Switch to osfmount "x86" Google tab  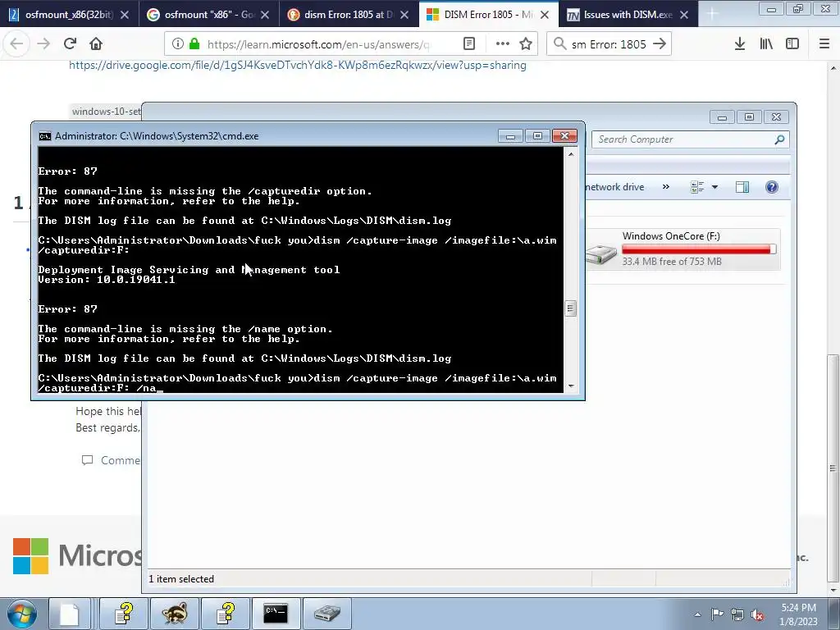(209, 15)
